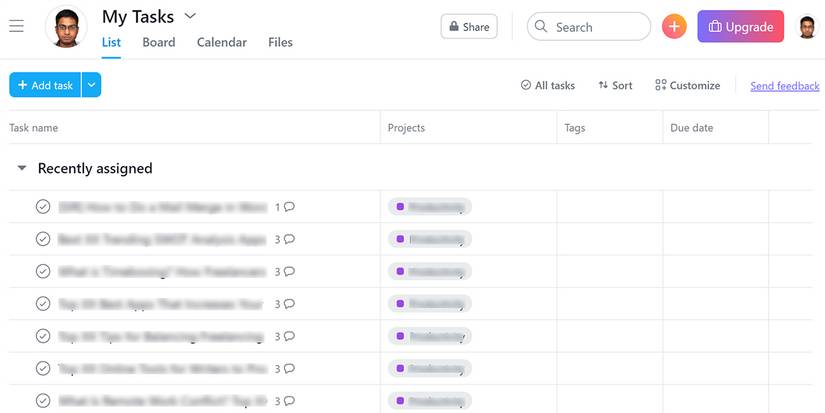The height and width of the screenshot is (413, 825).
Task: Open the hamburger sidebar menu
Action: tap(16, 26)
